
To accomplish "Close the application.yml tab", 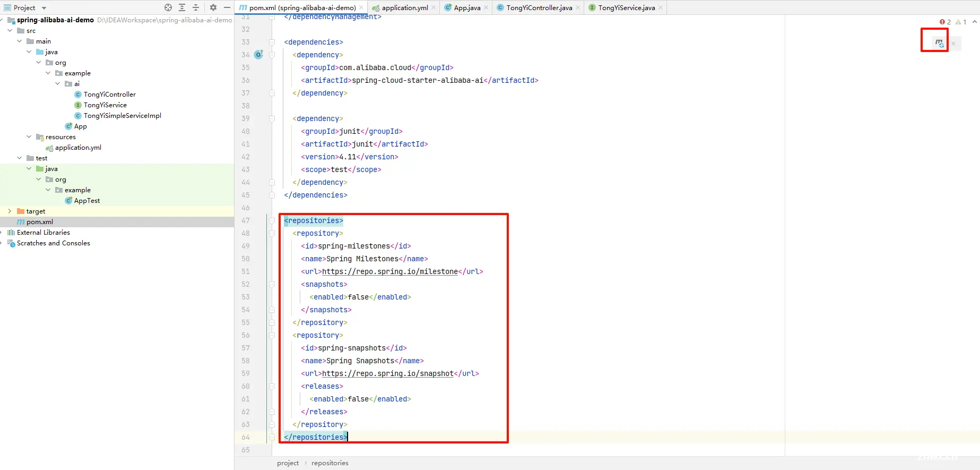I will (433, 7).
